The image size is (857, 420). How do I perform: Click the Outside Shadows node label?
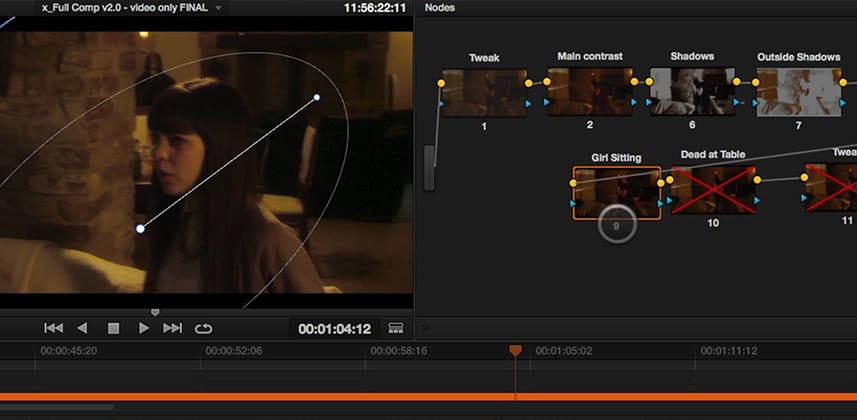pos(799,57)
